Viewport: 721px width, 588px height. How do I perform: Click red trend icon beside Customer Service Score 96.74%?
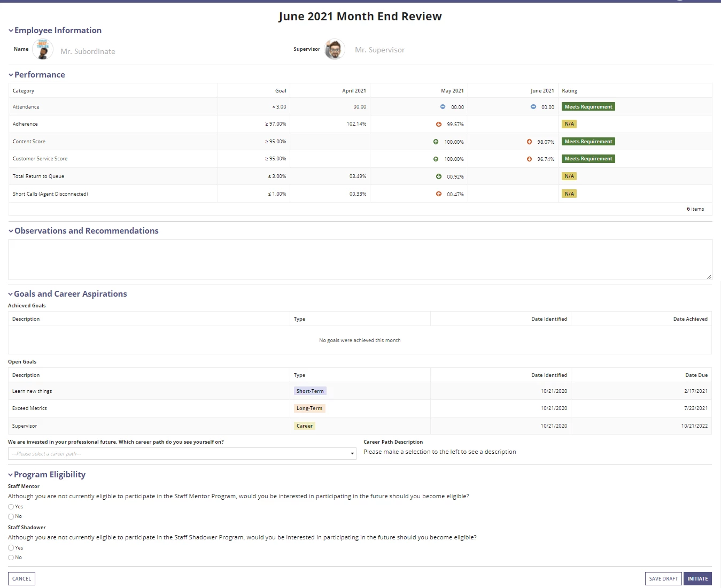(x=529, y=159)
